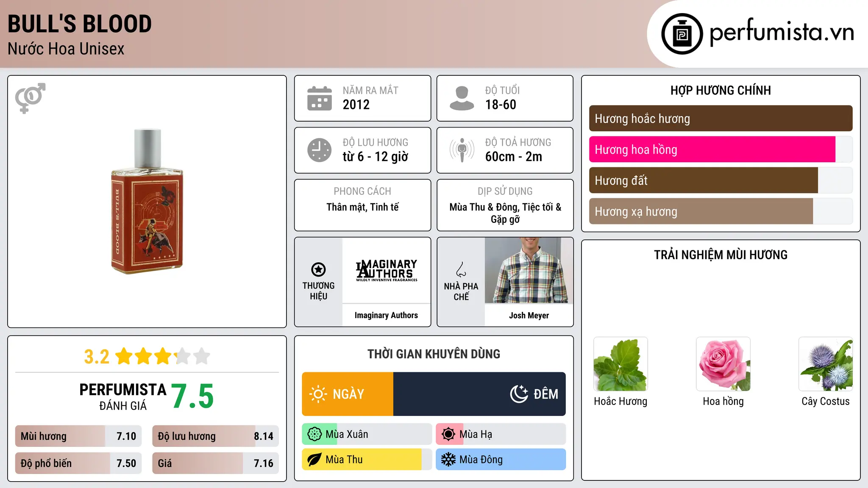Click the projection value 60cm - 2m
The image size is (868, 488).
coord(514,157)
